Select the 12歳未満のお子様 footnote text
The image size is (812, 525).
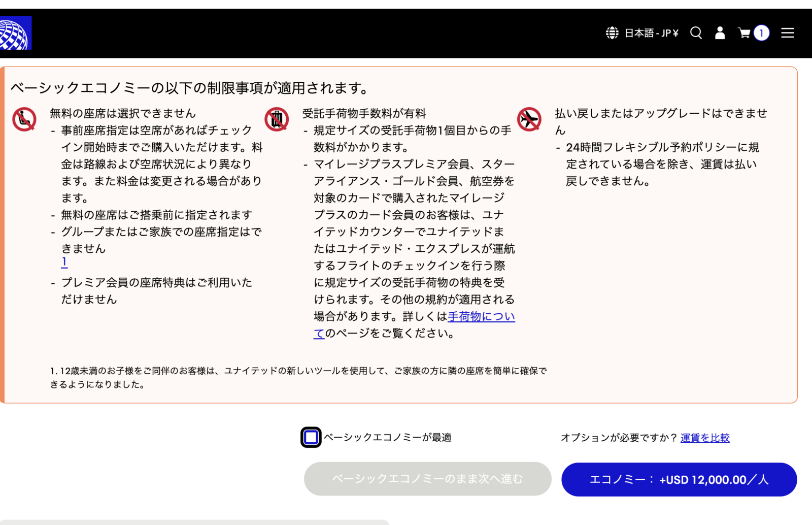click(298, 378)
